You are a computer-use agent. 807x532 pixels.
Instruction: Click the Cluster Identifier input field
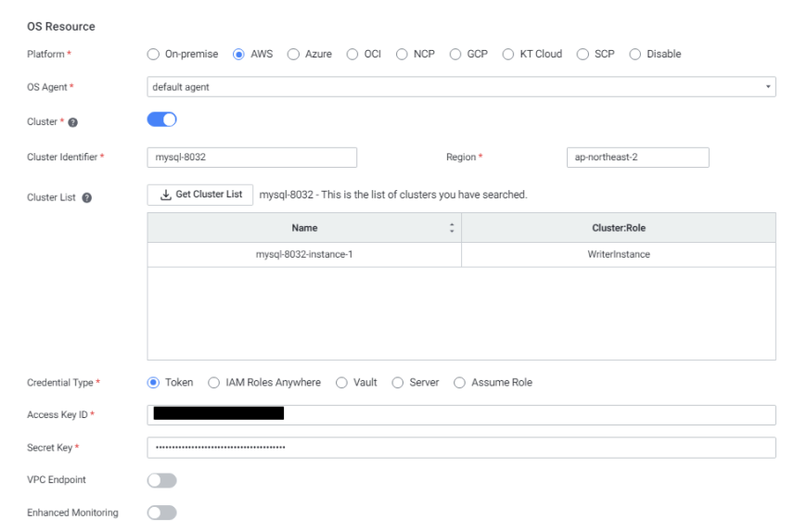pyautogui.click(x=251, y=158)
